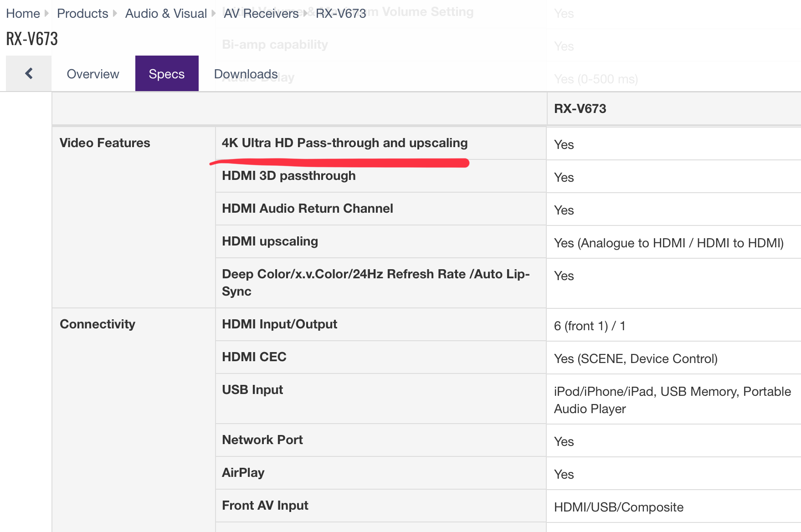Click 'Yes (SCENE, Device Control)' value

click(x=636, y=358)
